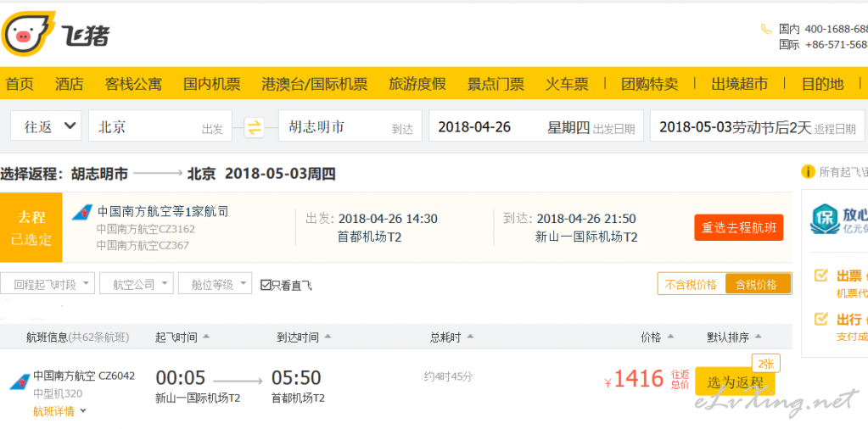Screen dimensions: 868x429
Task: Open 国内机票 navigation item
Action: point(212,84)
